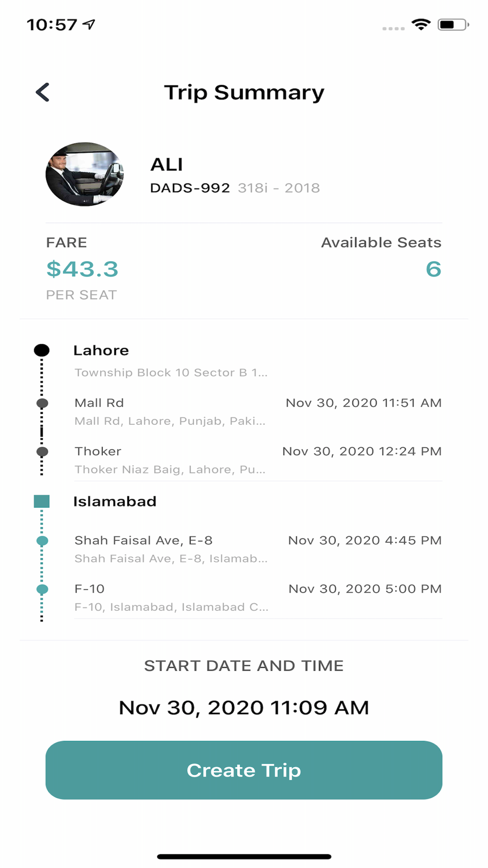488x868 pixels.
Task: Tap the back arrow icon
Action: [43, 92]
